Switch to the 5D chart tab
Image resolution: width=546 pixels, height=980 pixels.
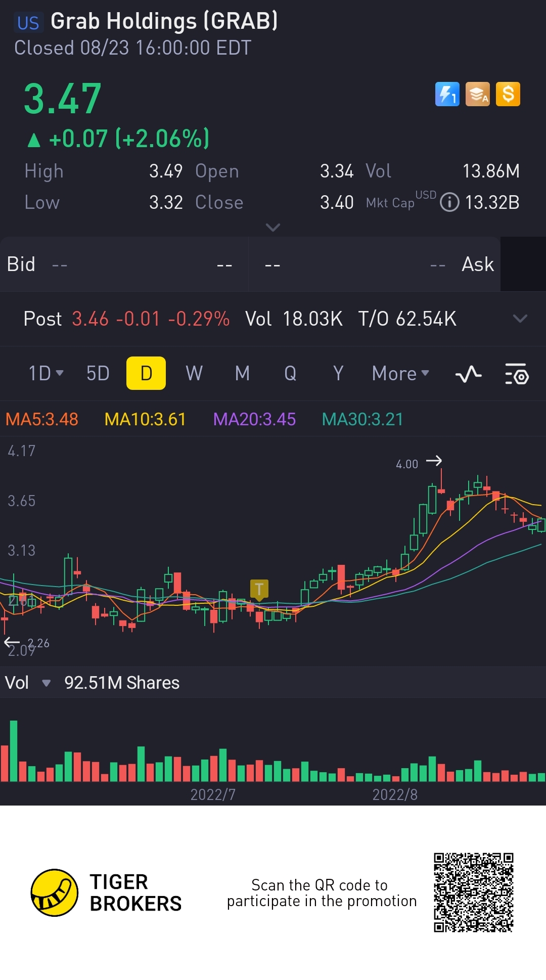[98, 374]
